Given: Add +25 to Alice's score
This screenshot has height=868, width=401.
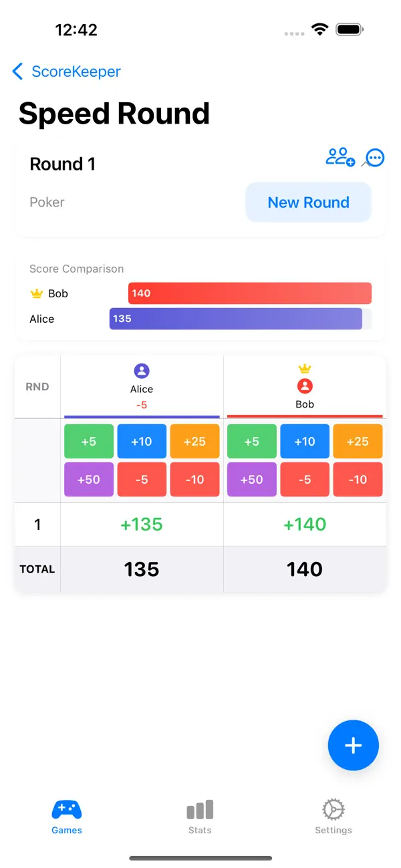Looking at the screenshot, I should pos(194,442).
